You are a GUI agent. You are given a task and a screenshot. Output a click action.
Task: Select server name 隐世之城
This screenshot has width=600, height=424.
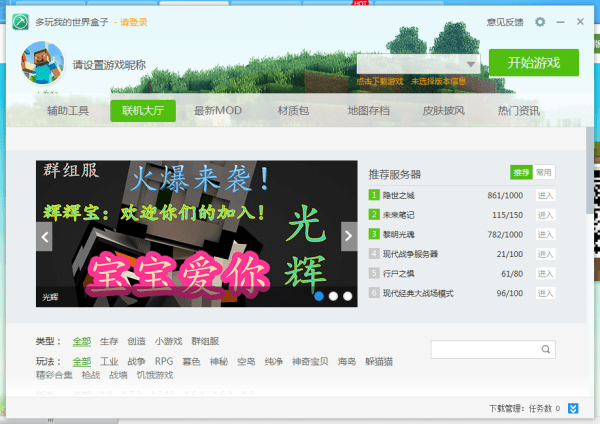pos(398,196)
